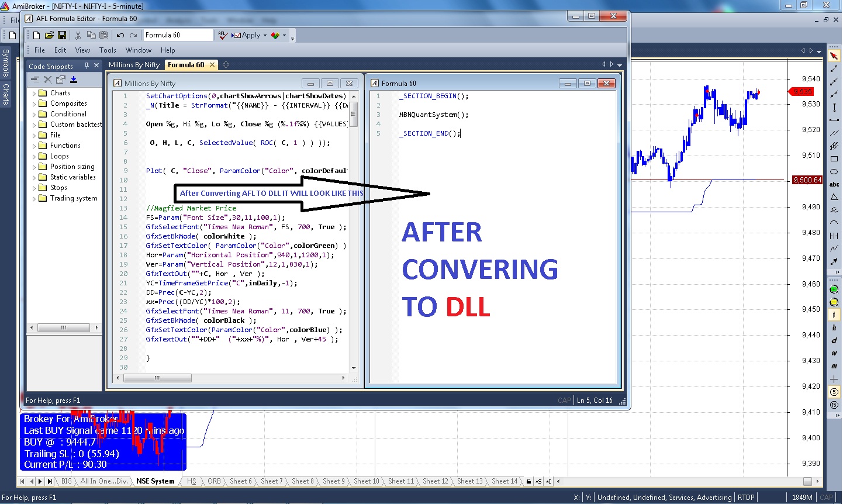Switch to the Millions By Nifty tab
Image resolution: width=843 pixels, height=504 pixels.
(x=134, y=65)
